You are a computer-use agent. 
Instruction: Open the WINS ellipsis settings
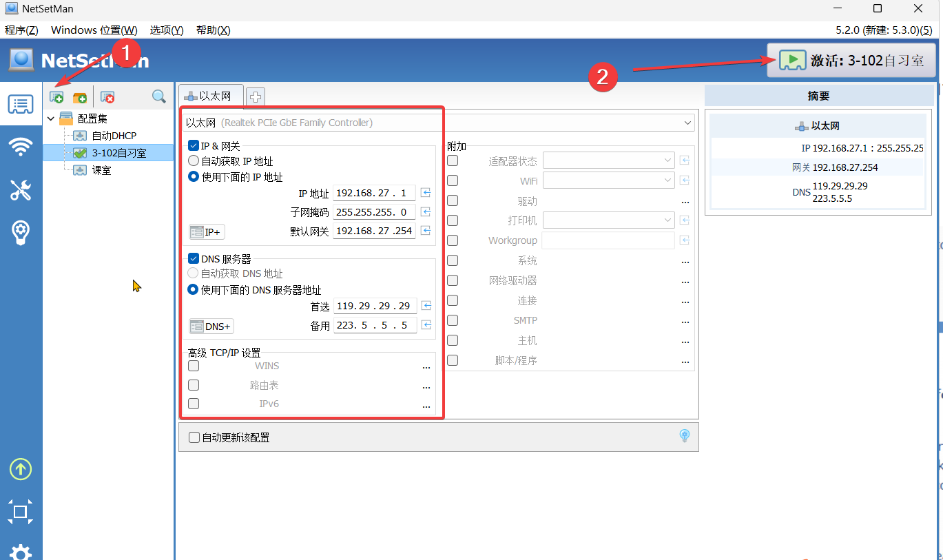coord(426,367)
